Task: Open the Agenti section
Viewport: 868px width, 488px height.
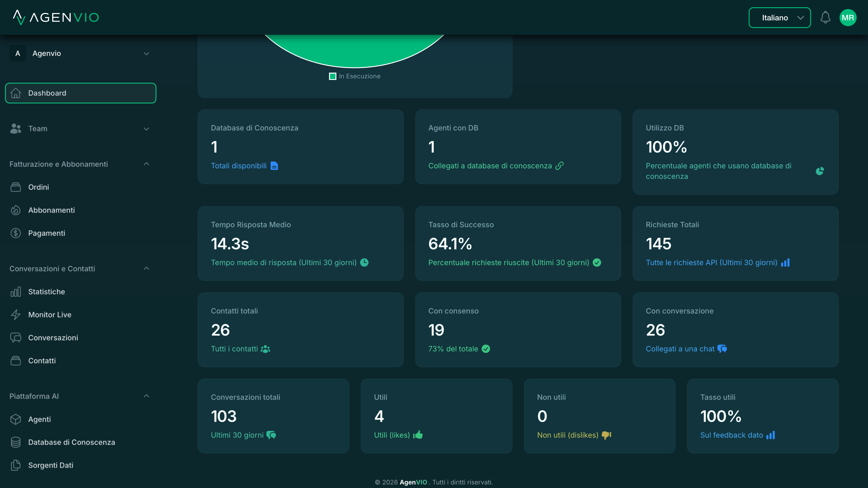Action: click(39, 419)
